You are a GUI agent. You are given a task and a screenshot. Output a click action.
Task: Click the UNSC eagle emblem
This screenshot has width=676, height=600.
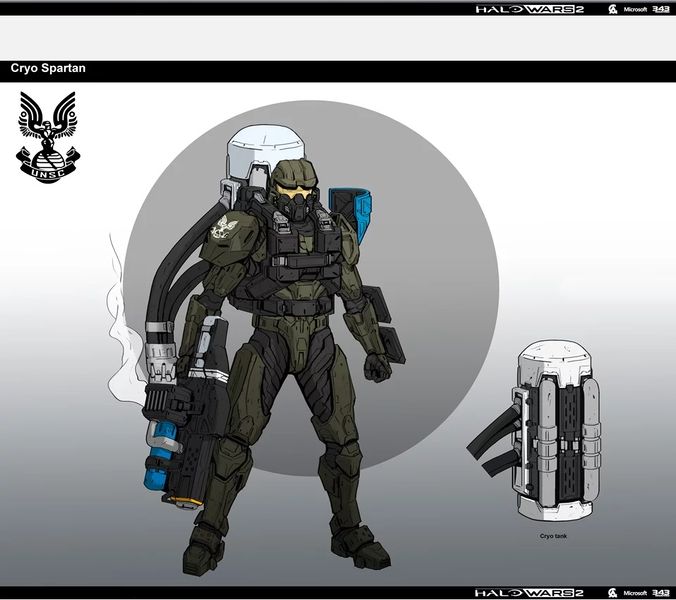[47, 133]
